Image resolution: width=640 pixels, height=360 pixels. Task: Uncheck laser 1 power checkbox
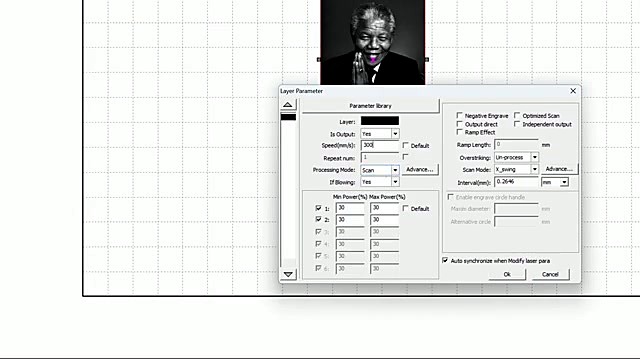click(x=318, y=208)
